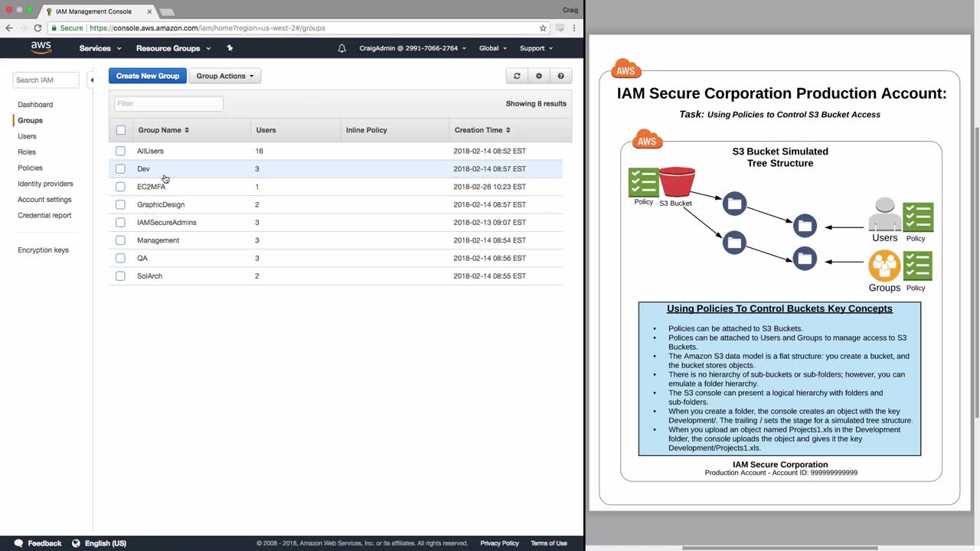Collapse the IAM sidebar arrow

(91, 80)
